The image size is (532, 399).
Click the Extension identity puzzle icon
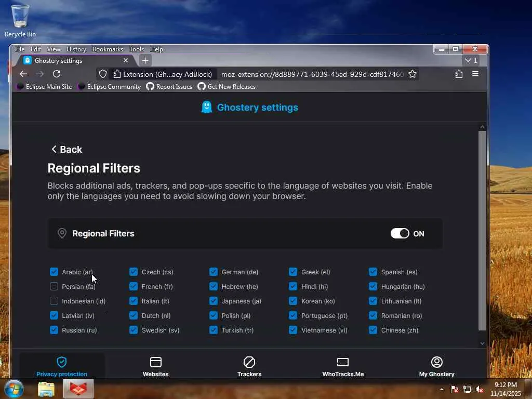[117, 74]
